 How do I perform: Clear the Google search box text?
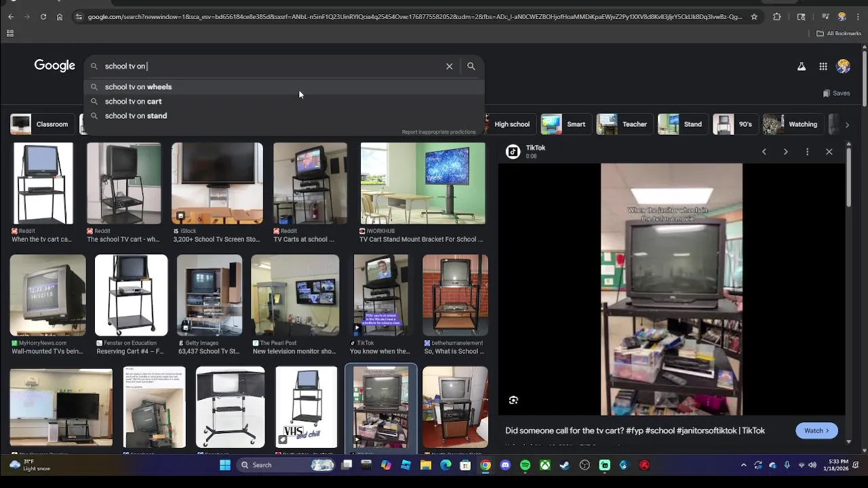point(449,66)
